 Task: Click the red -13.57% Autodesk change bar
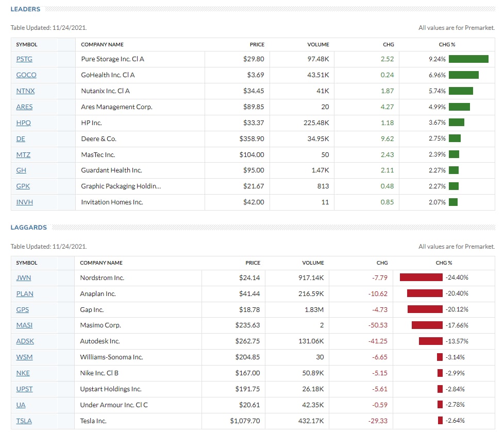tap(431, 341)
